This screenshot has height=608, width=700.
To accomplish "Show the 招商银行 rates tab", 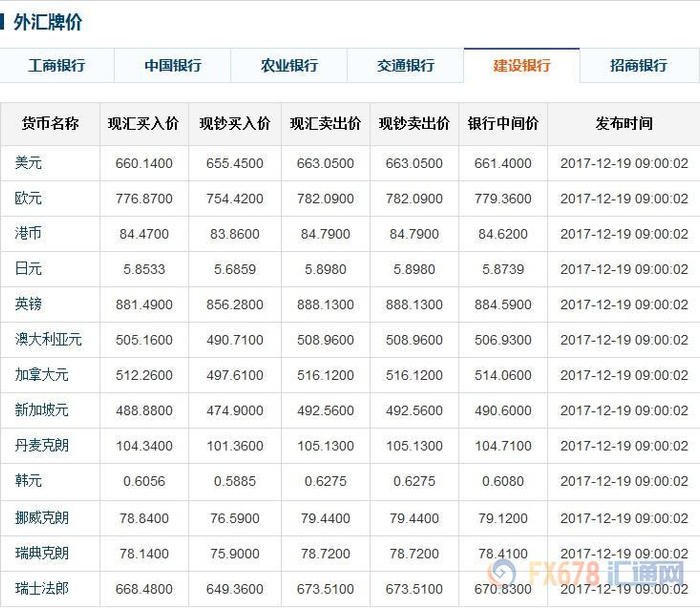I will pyautogui.click(x=639, y=66).
